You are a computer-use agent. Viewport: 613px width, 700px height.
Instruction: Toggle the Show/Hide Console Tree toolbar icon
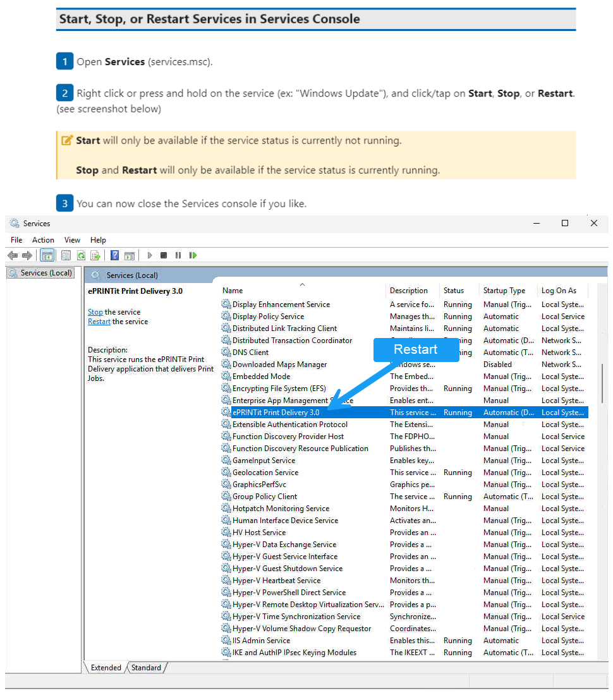click(47, 255)
